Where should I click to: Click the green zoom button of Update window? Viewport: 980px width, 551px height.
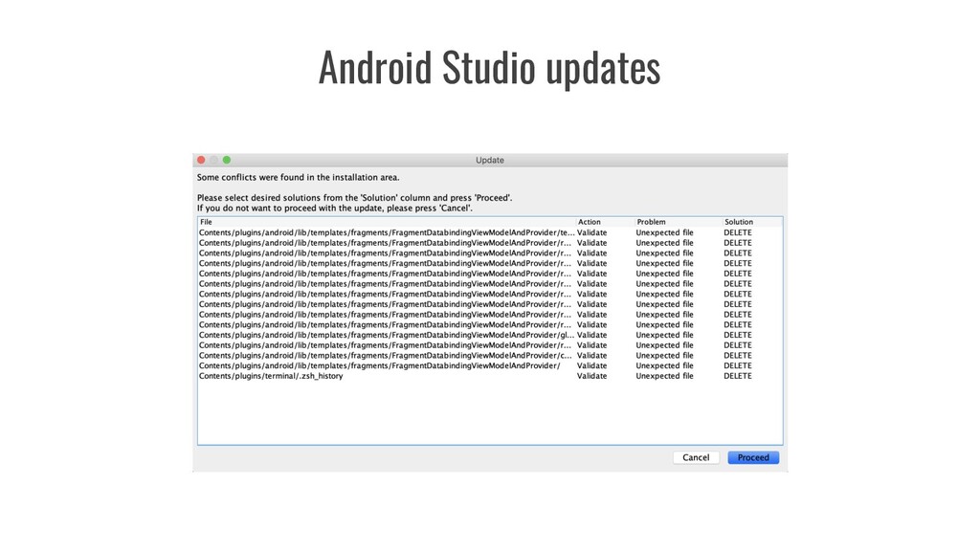[x=227, y=160]
